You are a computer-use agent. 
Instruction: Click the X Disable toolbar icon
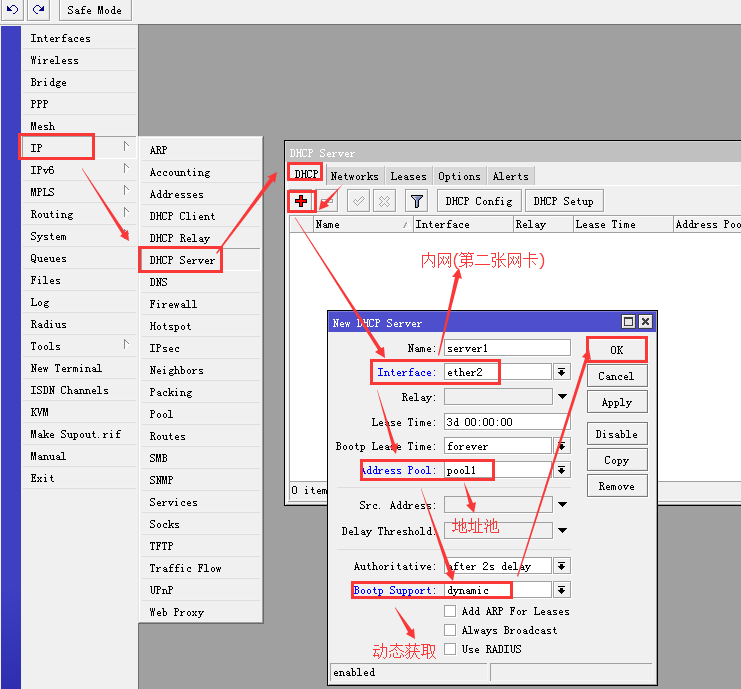click(x=384, y=201)
